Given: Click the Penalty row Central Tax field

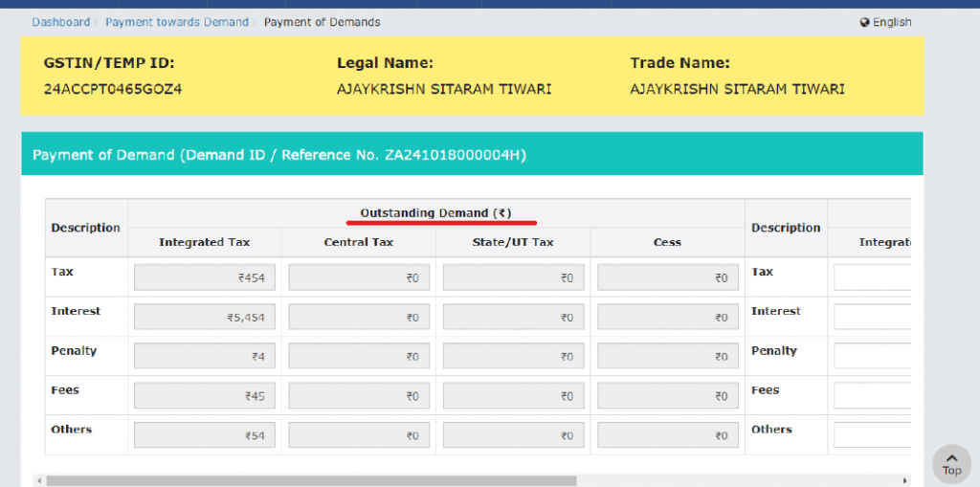Looking at the screenshot, I should (x=359, y=356).
